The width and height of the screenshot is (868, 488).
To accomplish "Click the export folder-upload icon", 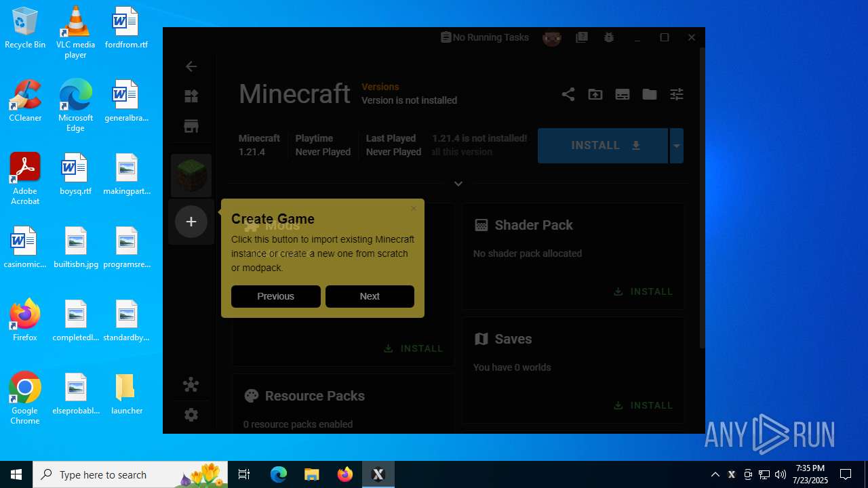I will 595,94.
